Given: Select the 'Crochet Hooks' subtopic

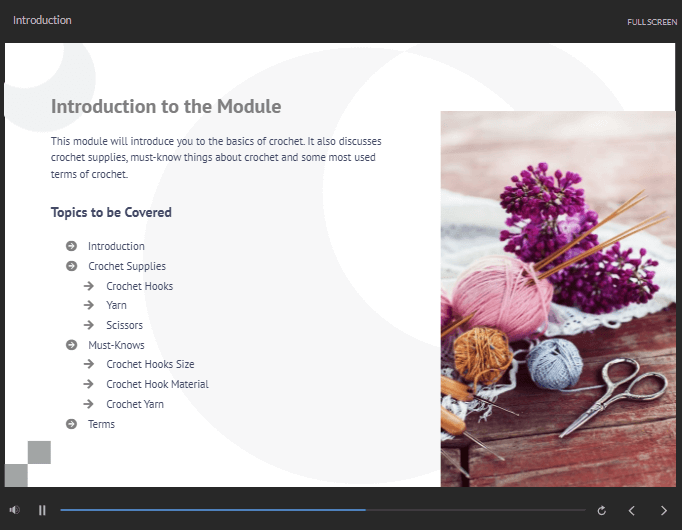Looking at the screenshot, I should point(140,286).
